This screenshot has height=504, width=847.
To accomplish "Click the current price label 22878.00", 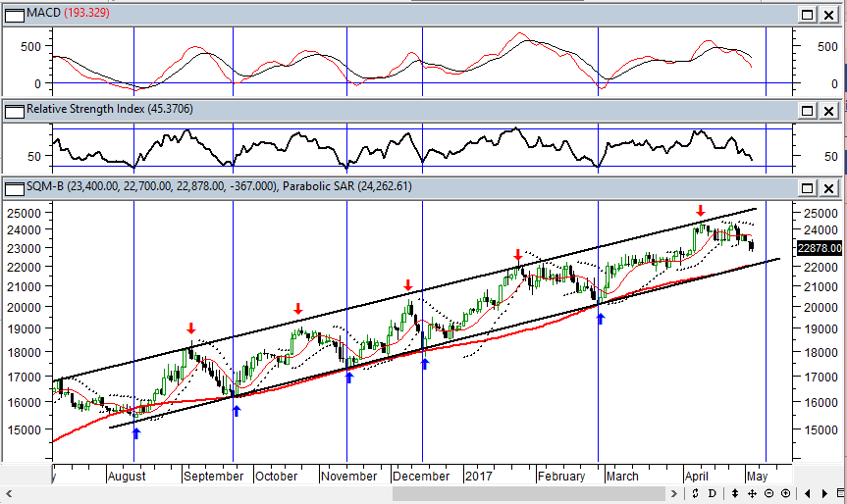I will click(820, 248).
